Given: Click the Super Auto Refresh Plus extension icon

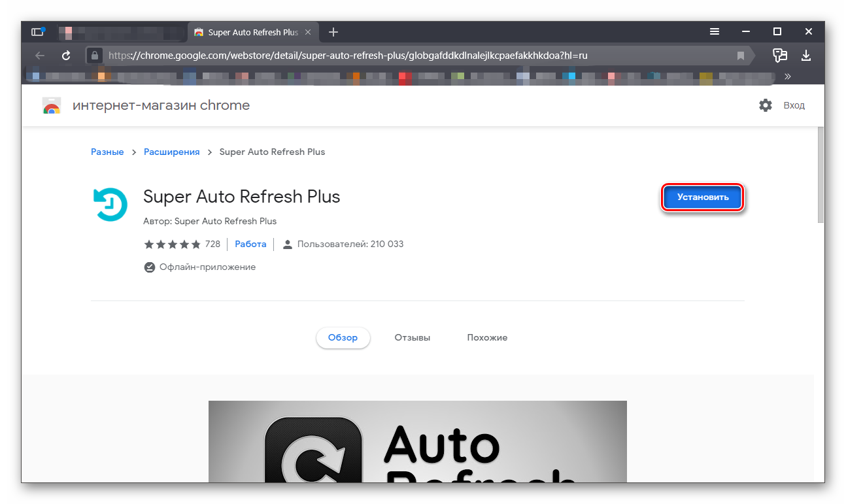Looking at the screenshot, I should pyautogui.click(x=110, y=204).
